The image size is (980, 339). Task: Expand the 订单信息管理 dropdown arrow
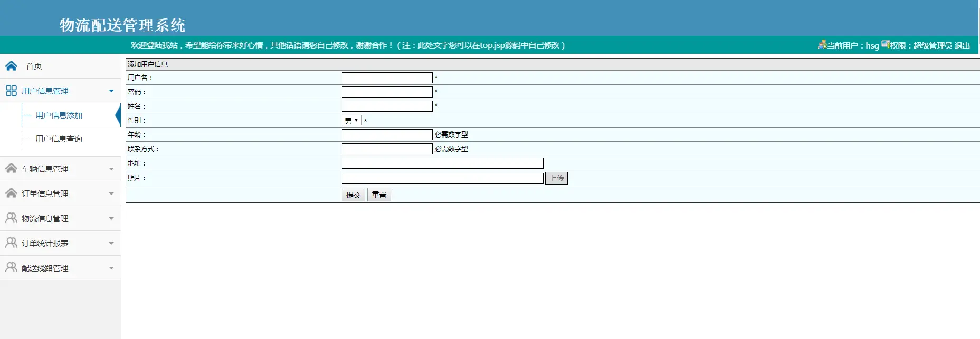[x=111, y=193]
